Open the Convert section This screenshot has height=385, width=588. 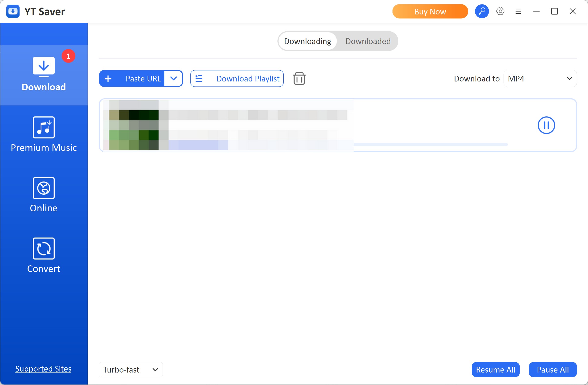tap(44, 256)
